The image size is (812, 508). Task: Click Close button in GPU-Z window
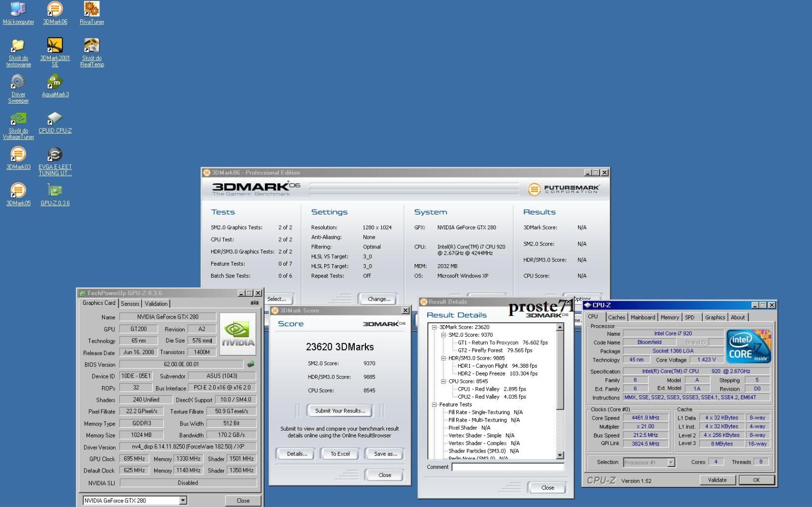[x=243, y=500]
